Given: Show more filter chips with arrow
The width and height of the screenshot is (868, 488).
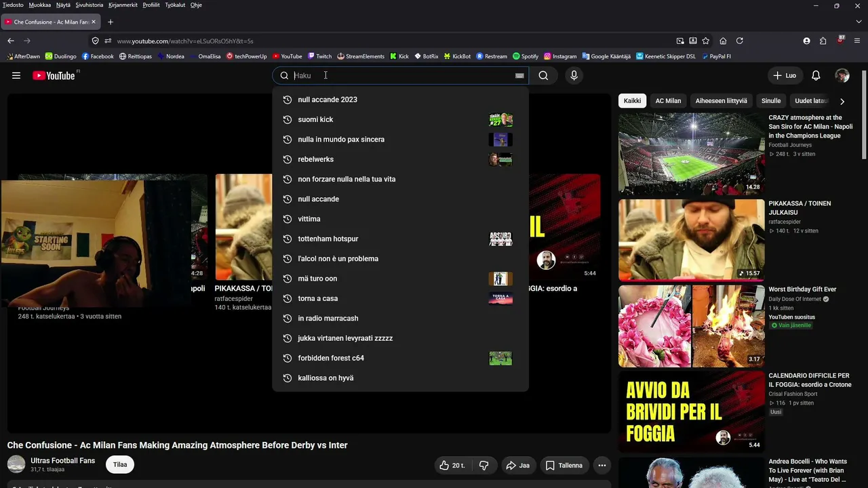Looking at the screenshot, I should (842, 101).
